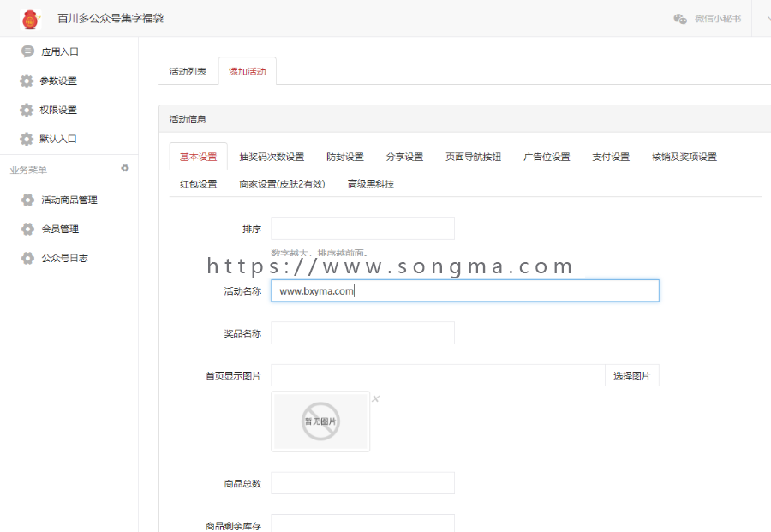
Task: Click the 微信小秘书 link in header
Action: (717, 19)
